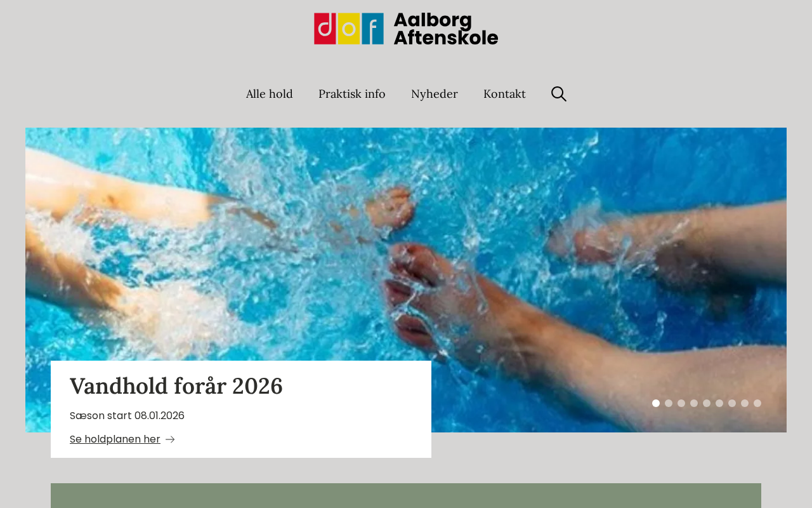
Task: Follow the Se holdplanen her link
Action: (x=115, y=439)
